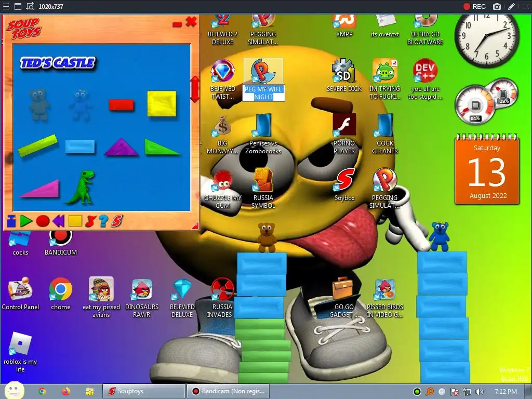Screen dimensions: 532x399
Task: Click the Bandicam window mode icon
Action: [18, 6]
